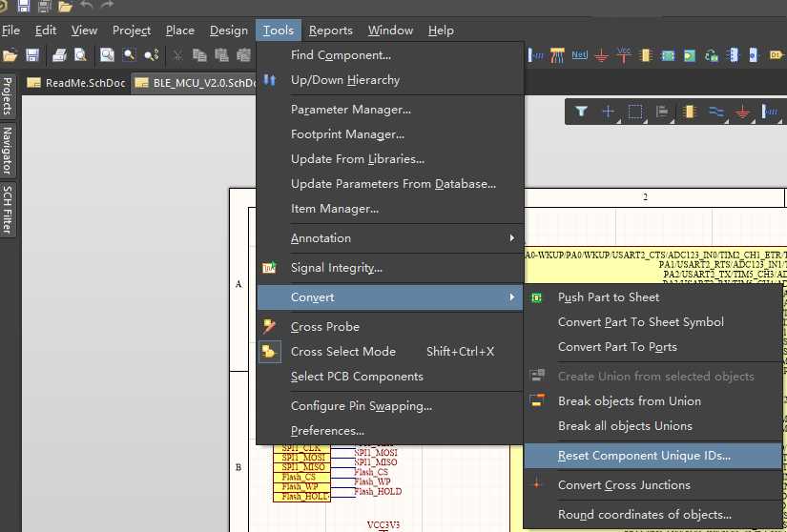Click the Zoom Selected Objects icon
787x532 pixels.
pos(151,54)
